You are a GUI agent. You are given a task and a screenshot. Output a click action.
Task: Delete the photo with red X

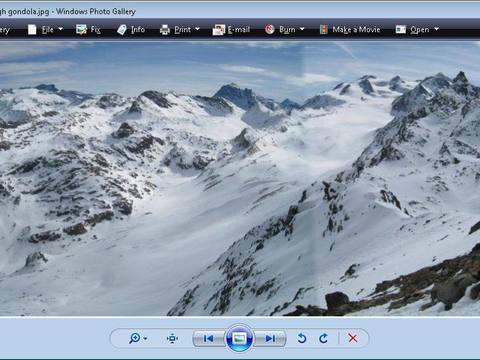click(353, 338)
